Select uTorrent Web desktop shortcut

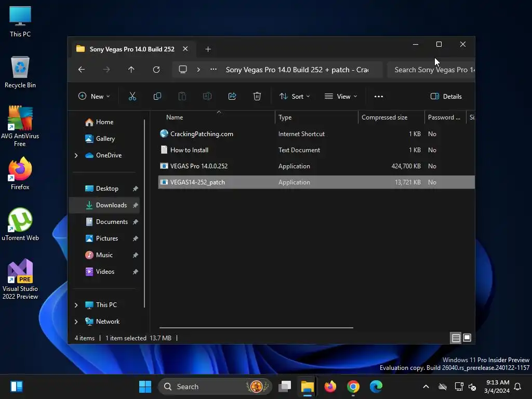(20, 224)
